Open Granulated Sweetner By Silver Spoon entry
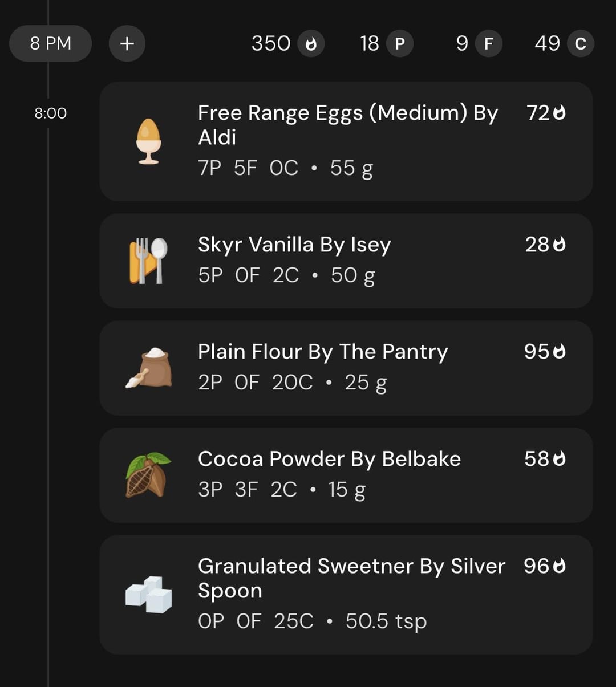Screen dimensions: 616x687 tap(346, 595)
